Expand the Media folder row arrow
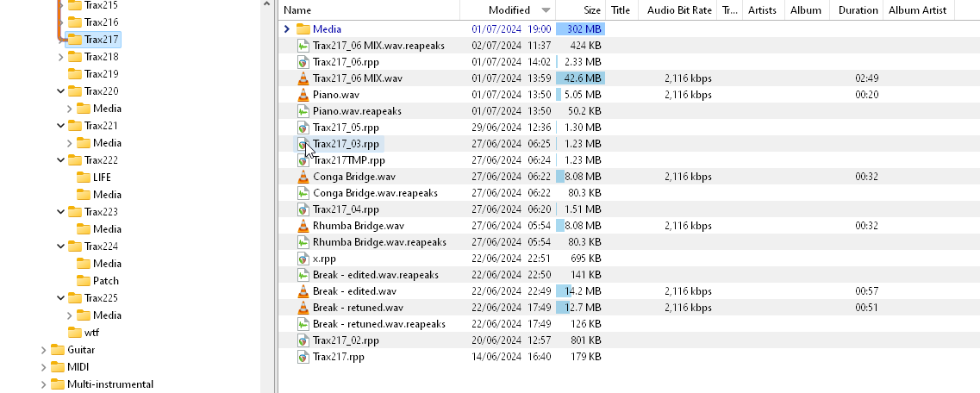The width and height of the screenshot is (980, 393). pyautogui.click(x=287, y=28)
